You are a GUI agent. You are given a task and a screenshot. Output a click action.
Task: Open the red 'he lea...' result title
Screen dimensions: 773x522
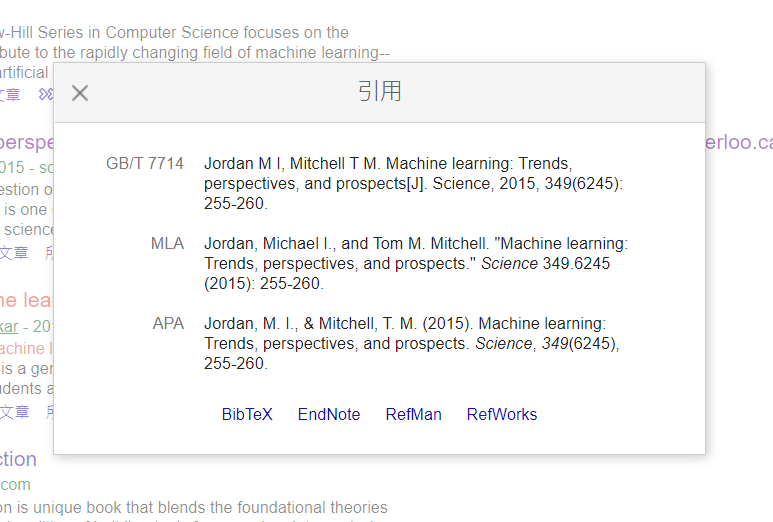coord(26,300)
